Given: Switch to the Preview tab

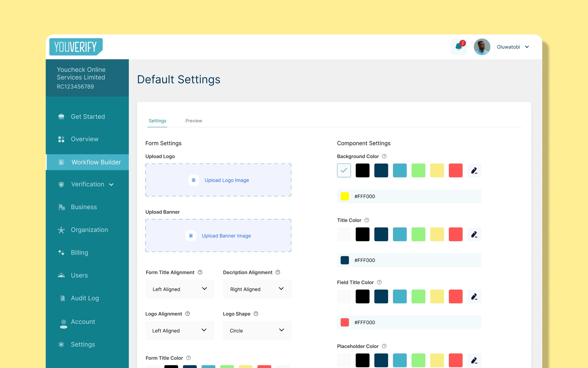Looking at the screenshot, I should click(x=194, y=121).
